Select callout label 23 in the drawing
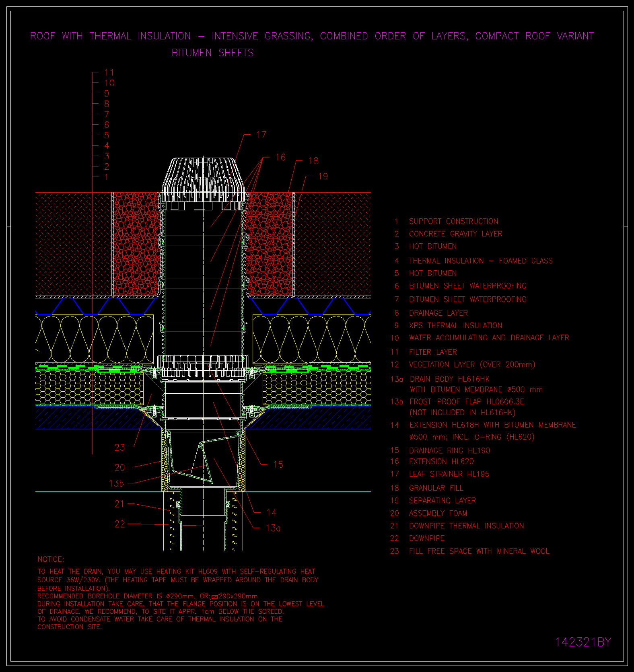Screen dimensions: 634x672 [120, 448]
